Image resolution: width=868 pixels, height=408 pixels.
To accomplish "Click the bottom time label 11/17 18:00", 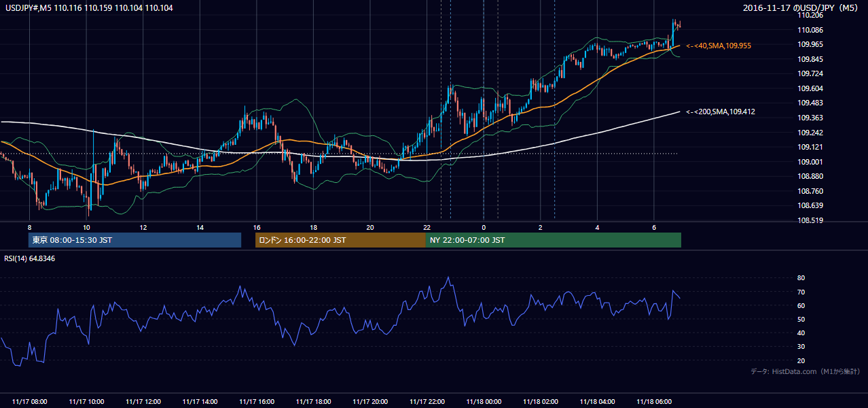I will pyautogui.click(x=313, y=402).
